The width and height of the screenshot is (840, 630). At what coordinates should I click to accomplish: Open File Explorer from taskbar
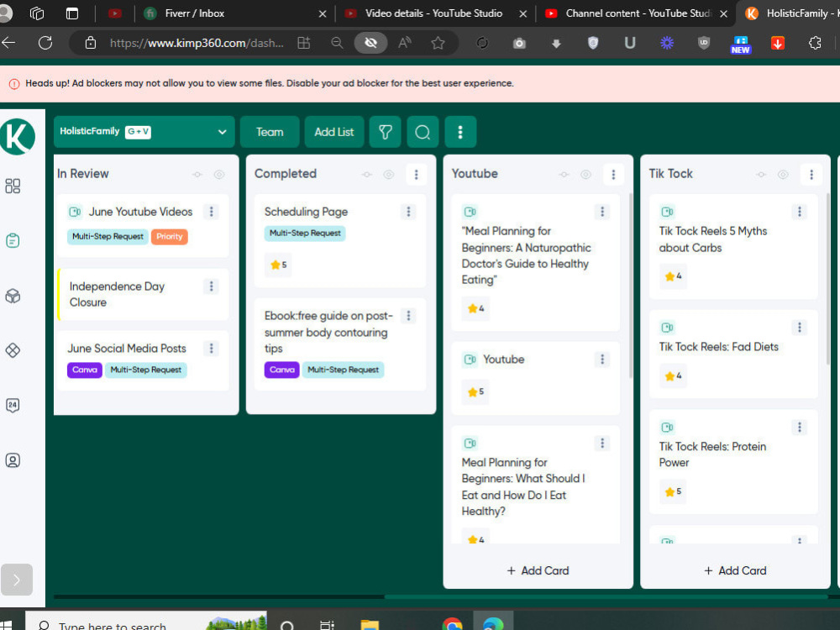tap(370, 625)
